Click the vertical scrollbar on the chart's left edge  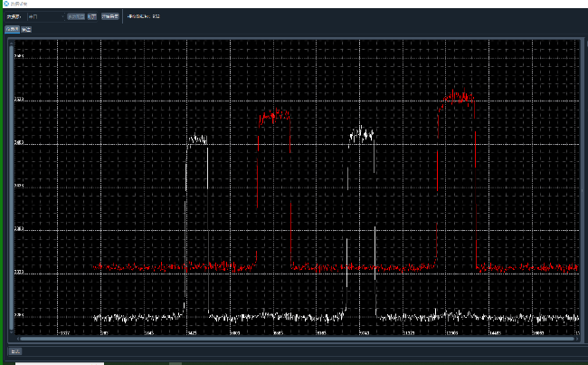click(12, 181)
